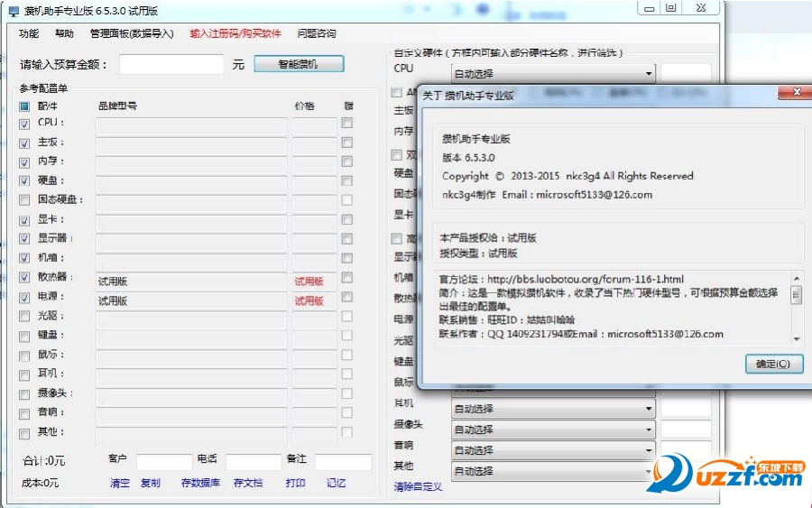Click the 存数据库 link
Screen dimensions: 812x508
(x=200, y=483)
